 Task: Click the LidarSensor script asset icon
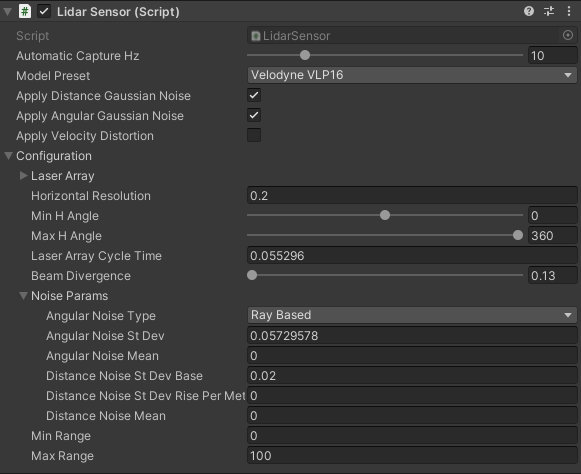256,36
